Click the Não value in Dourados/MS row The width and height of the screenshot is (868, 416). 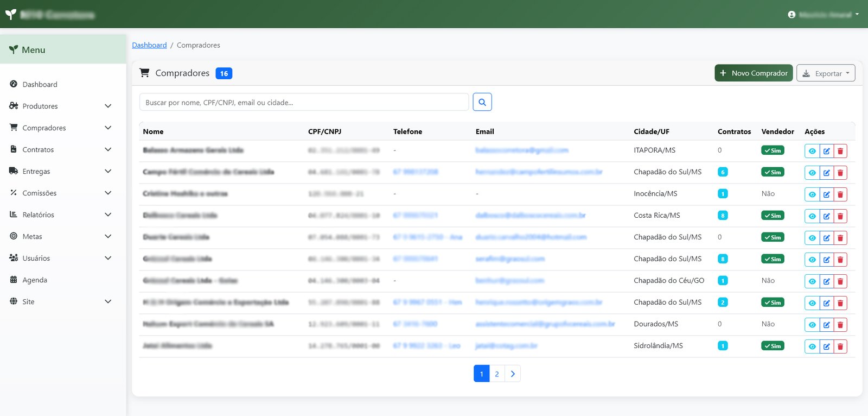pyautogui.click(x=768, y=324)
